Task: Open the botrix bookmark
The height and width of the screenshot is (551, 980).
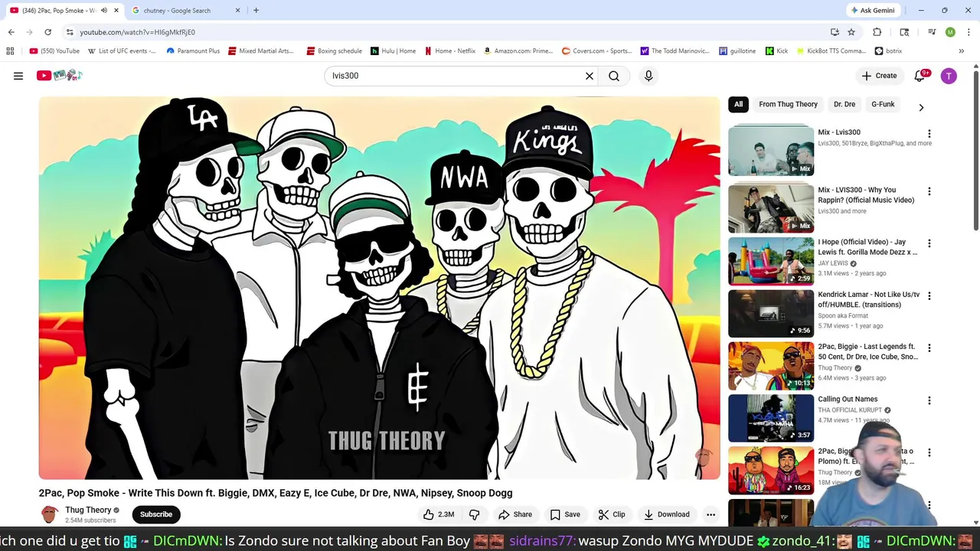Action: (889, 51)
